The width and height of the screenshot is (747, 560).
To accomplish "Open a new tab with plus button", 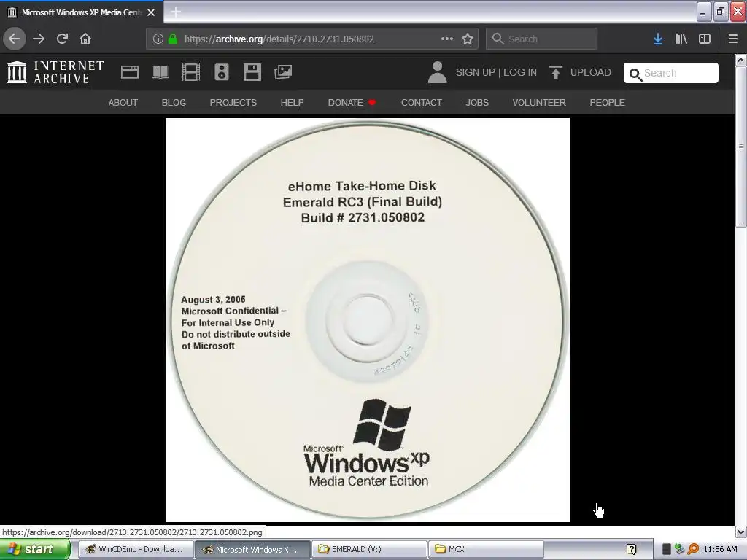I will 175,12.
